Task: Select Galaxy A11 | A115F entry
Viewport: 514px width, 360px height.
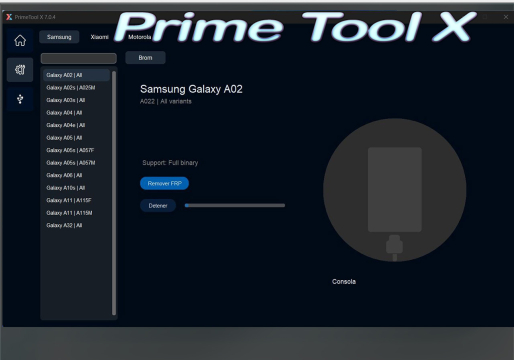Action: coord(76,200)
